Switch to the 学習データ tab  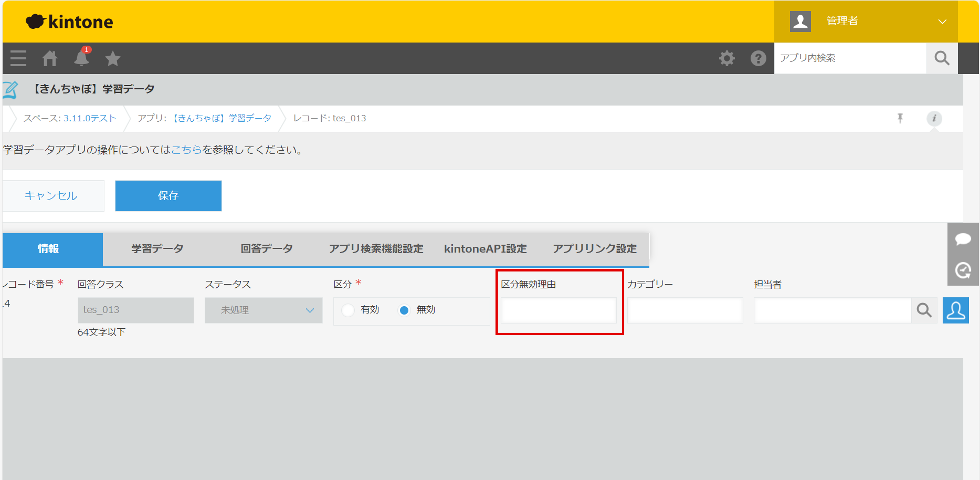(x=157, y=249)
